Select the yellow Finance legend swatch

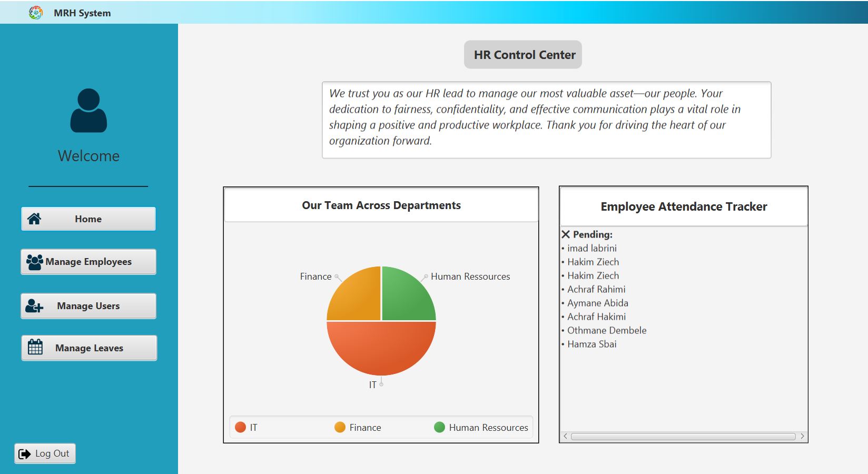pos(340,427)
